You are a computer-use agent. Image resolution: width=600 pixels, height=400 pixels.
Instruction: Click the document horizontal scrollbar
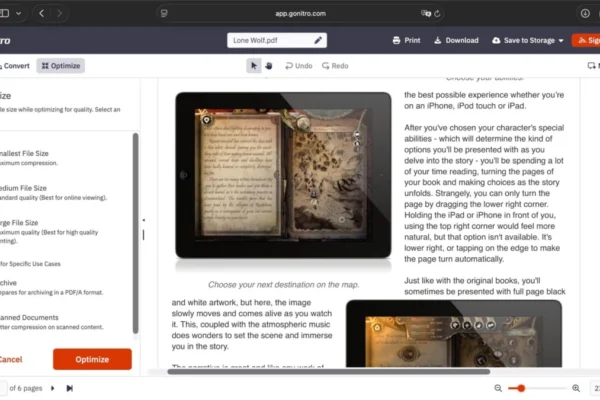[x=328, y=371]
